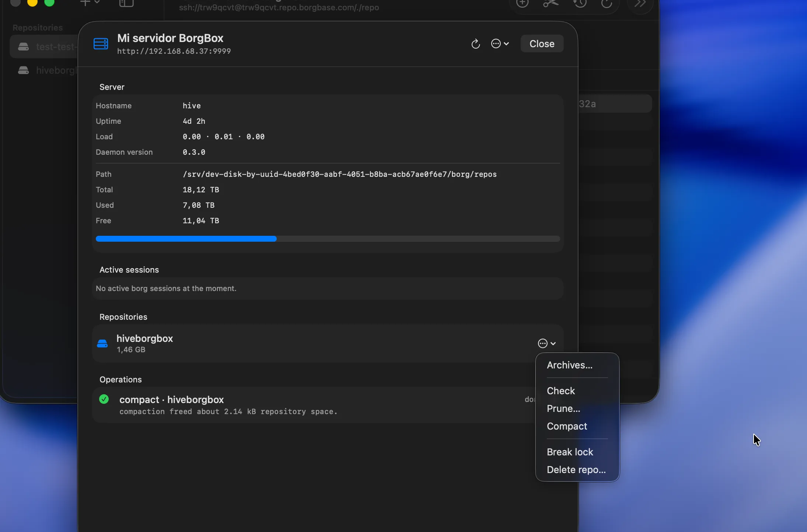This screenshot has width=807, height=532.
Task: Click the blue server icon beside Mi servidor BorgBox
Action: (x=101, y=43)
